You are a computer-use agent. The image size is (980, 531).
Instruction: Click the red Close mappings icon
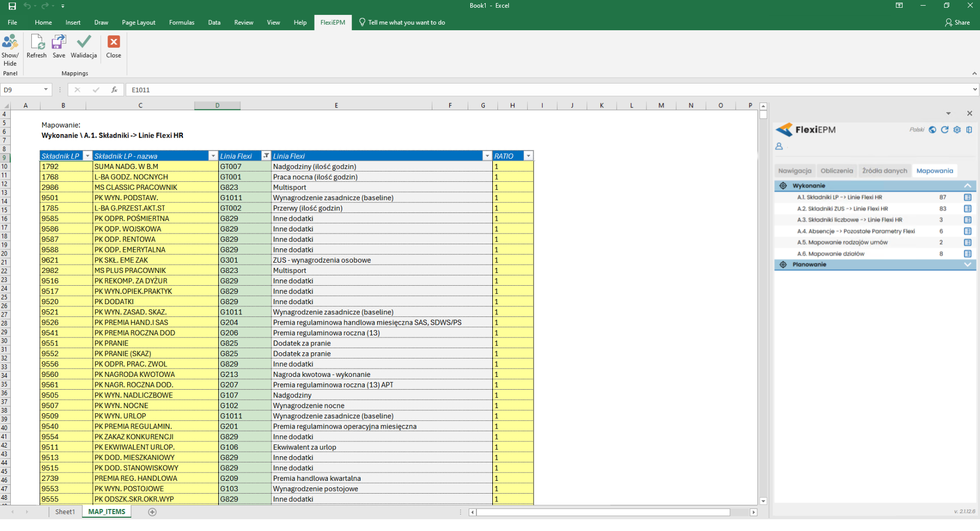(113, 43)
